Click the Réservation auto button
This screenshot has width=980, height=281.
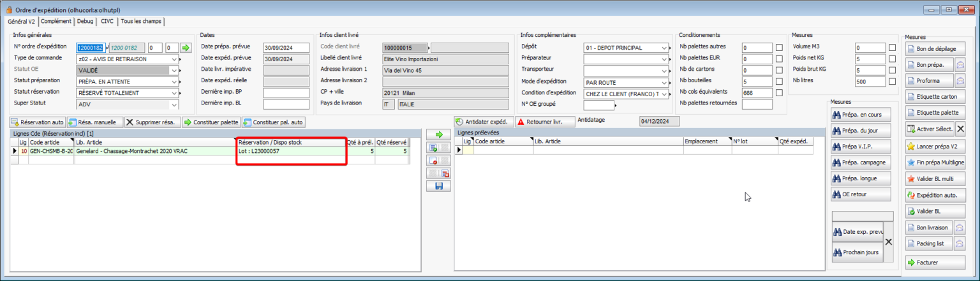[38, 122]
